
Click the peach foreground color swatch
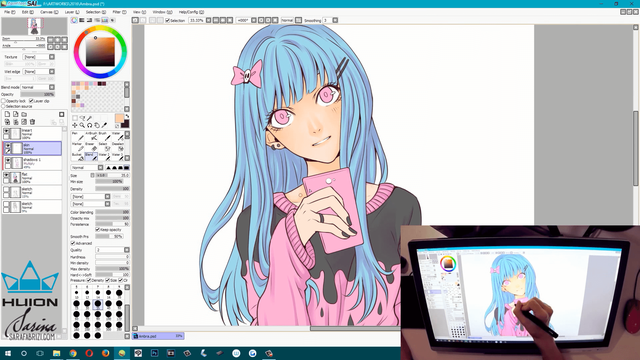(119, 119)
